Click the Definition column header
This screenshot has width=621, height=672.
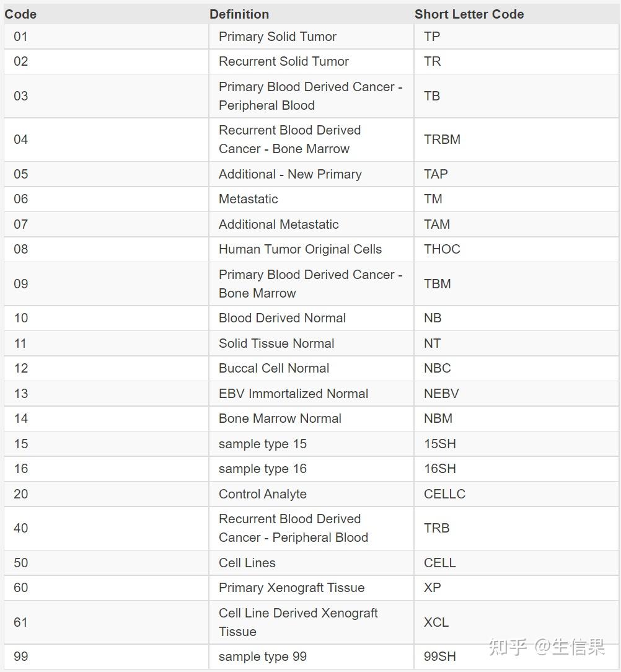[239, 14]
